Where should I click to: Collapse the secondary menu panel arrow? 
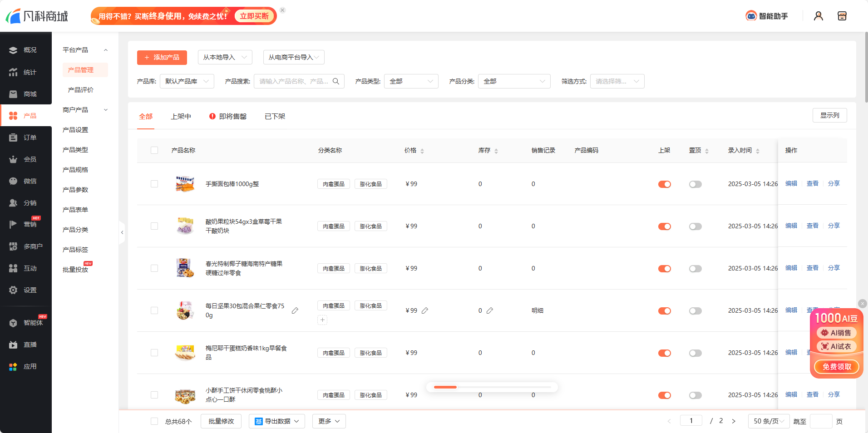(122, 232)
